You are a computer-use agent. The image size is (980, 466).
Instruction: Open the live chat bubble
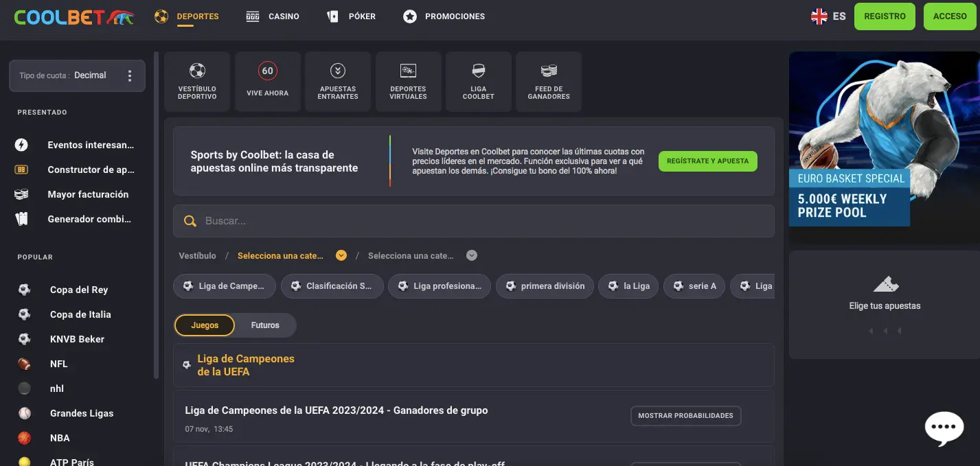tap(944, 427)
